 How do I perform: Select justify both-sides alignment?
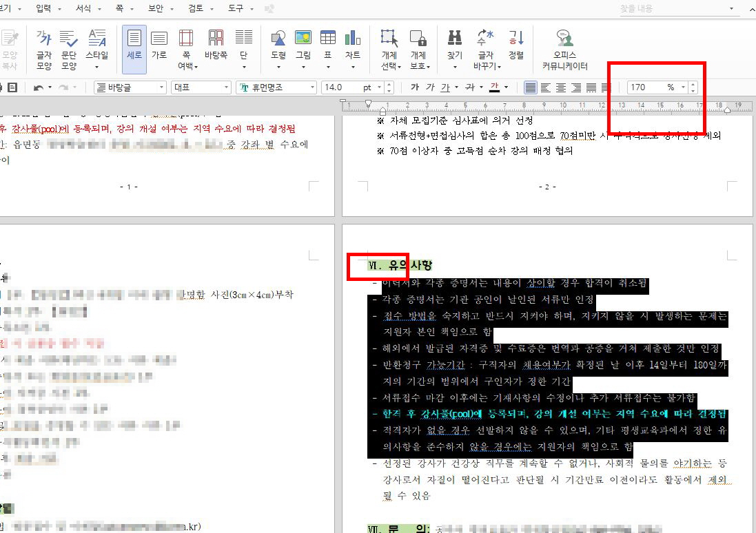coord(530,87)
